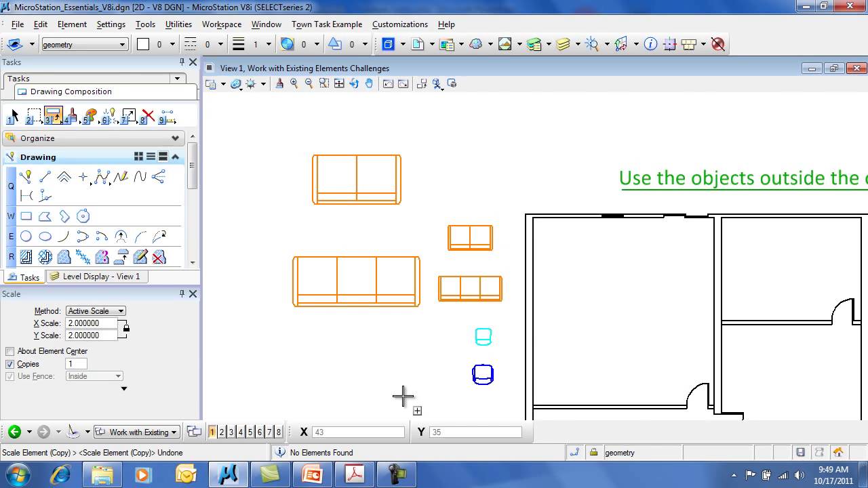The image size is (868, 488).
Task: Toggle view 8 button in view toggles
Action: (279, 432)
